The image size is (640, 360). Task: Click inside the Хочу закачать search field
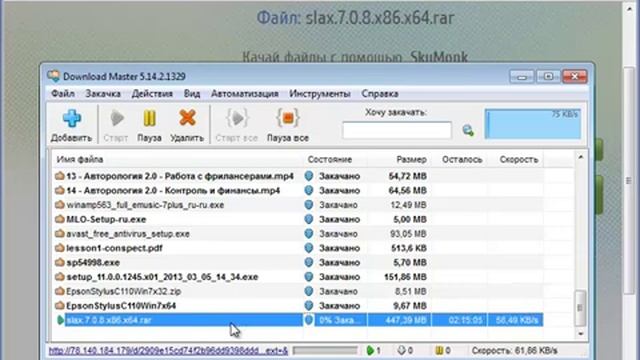(397, 131)
